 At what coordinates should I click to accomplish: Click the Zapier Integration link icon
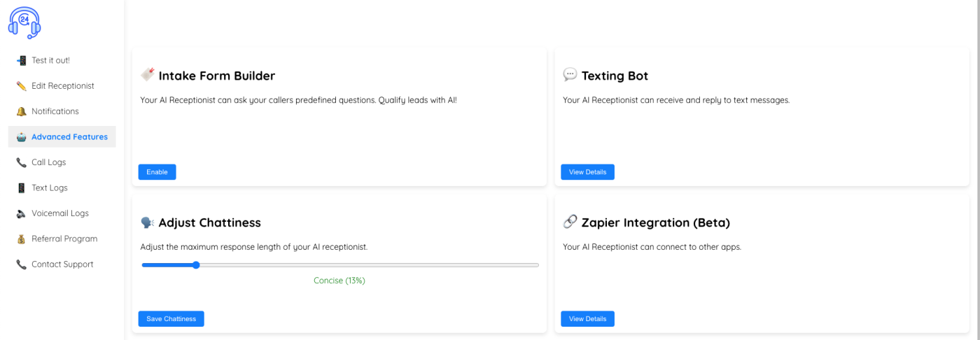click(570, 222)
